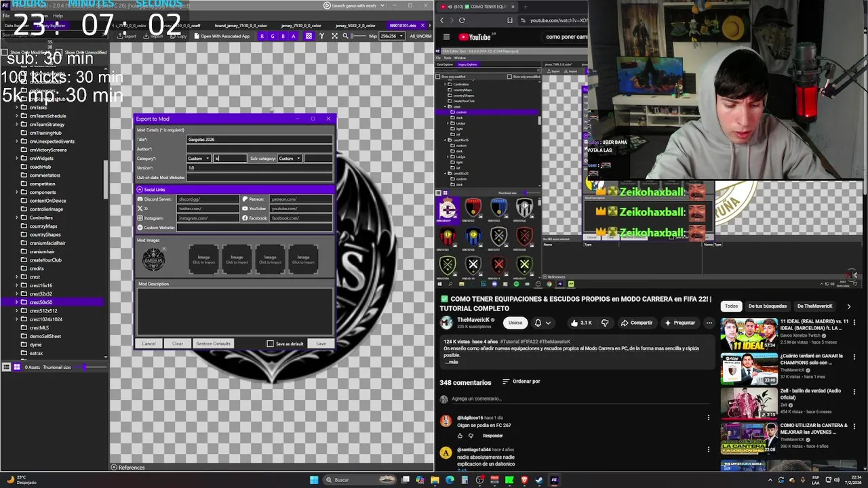Switch to the jersey_5022_2_0_color tab
Viewport: 868px width, 488px height.
356,26
